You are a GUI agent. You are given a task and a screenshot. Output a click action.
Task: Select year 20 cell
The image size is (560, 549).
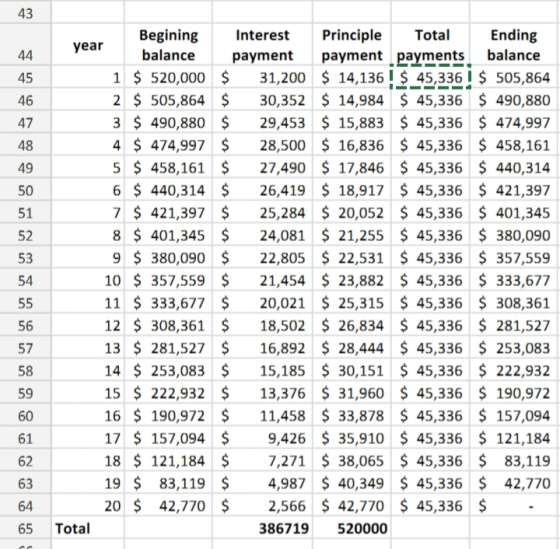(88, 506)
